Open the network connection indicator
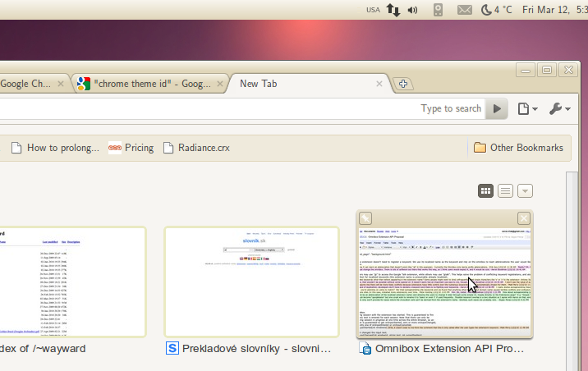The image size is (588, 371). 393,10
